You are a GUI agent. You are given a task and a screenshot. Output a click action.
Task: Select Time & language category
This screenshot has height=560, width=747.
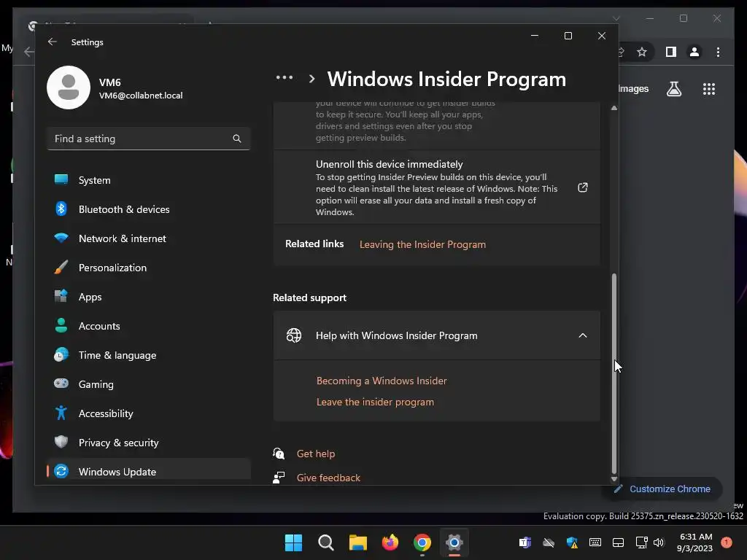click(149, 355)
